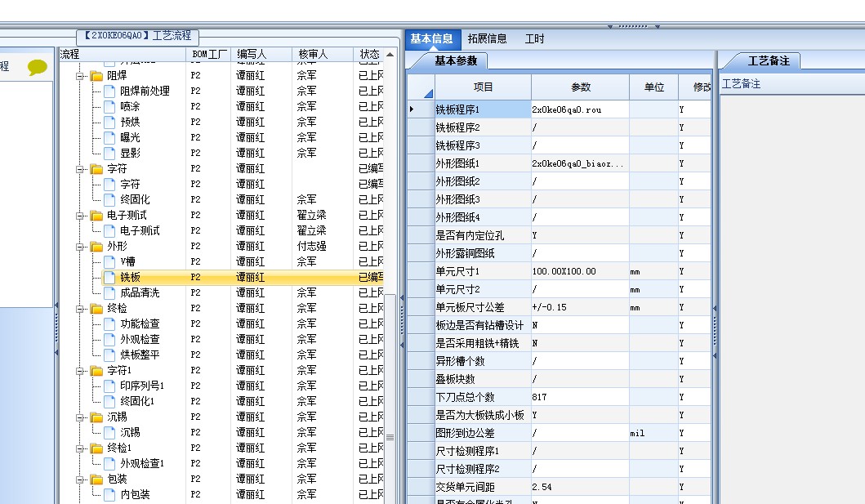This screenshot has width=865, height=504.
Task: Click the document icon beside V槽
Action: click(109, 261)
